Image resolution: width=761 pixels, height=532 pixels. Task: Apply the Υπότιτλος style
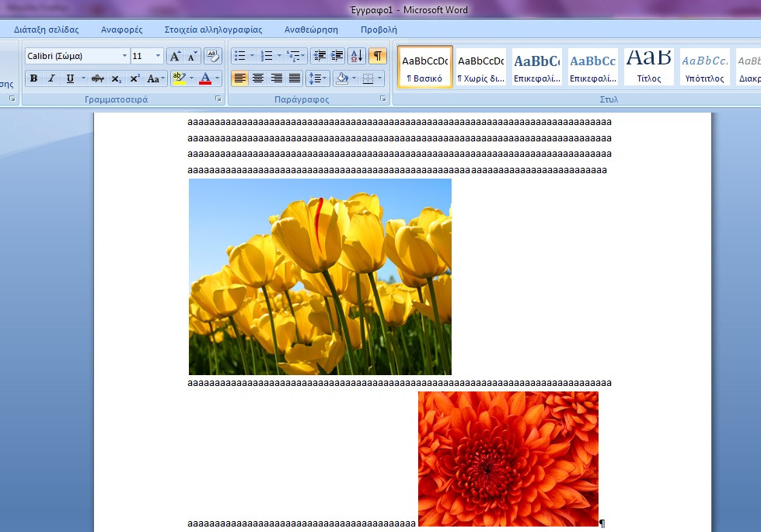705,68
